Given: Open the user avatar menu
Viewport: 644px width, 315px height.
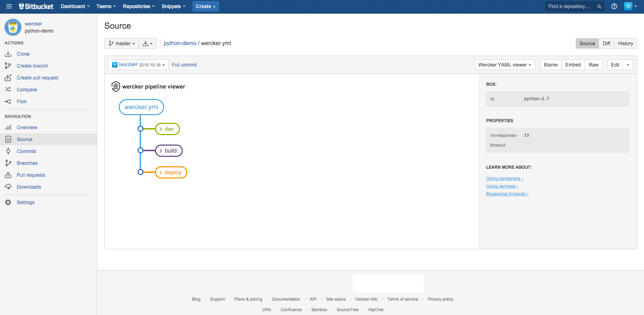Looking at the screenshot, I should tap(630, 6).
